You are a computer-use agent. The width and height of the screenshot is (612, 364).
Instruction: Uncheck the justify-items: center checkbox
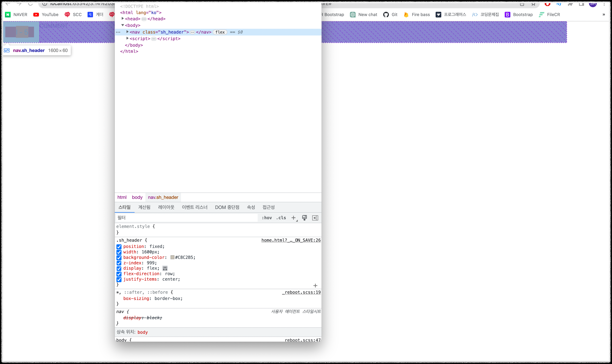pyautogui.click(x=119, y=279)
